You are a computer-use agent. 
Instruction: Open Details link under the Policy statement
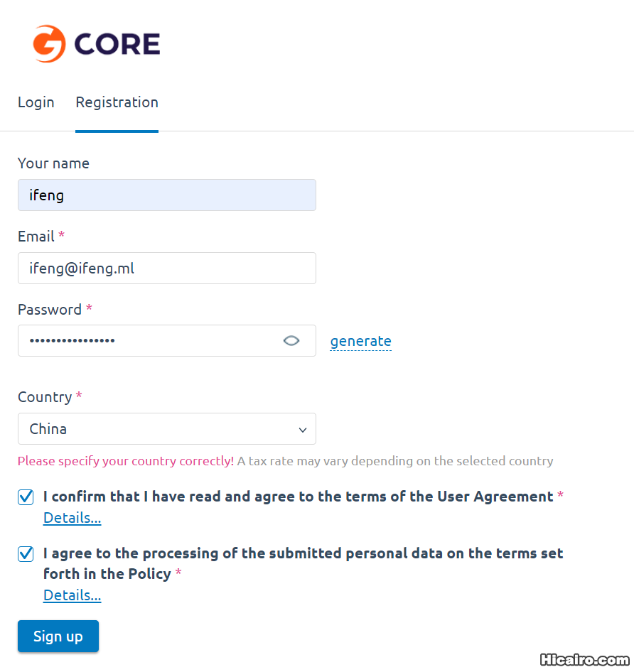click(72, 595)
